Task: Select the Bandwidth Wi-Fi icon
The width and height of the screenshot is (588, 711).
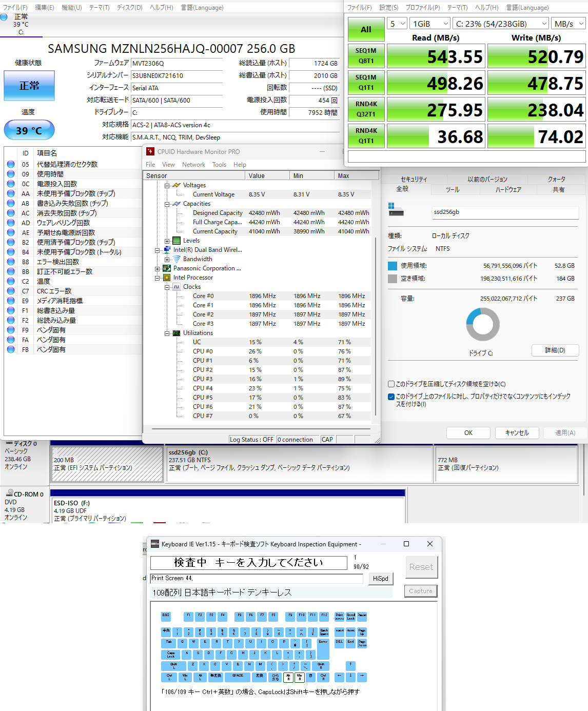Action: (177, 259)
